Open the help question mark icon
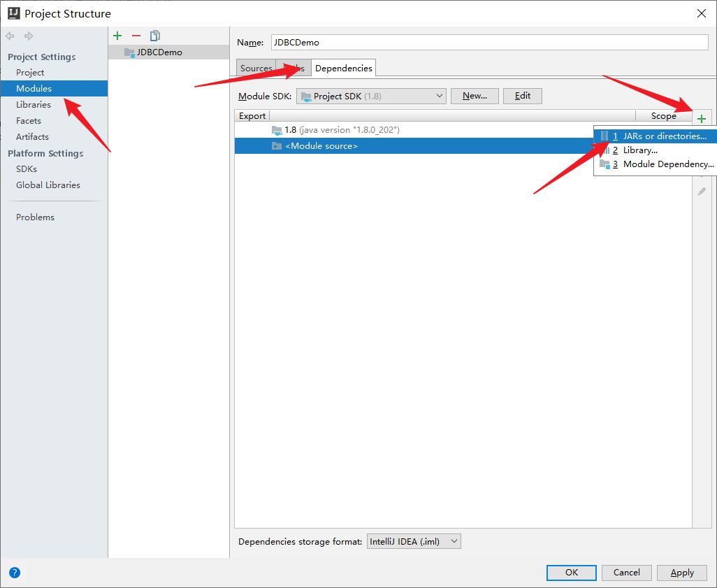717x588 pixels. (15, 573)
